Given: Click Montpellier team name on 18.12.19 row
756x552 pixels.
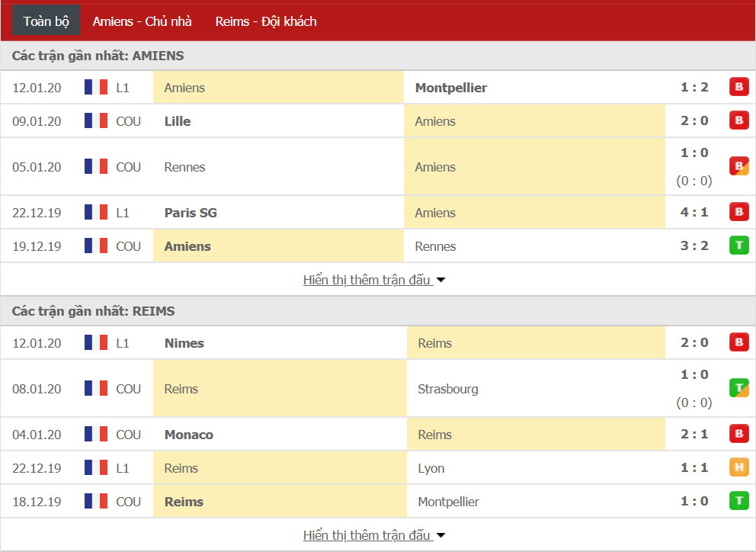Looking at the screenshot, I should coord(448,502).
